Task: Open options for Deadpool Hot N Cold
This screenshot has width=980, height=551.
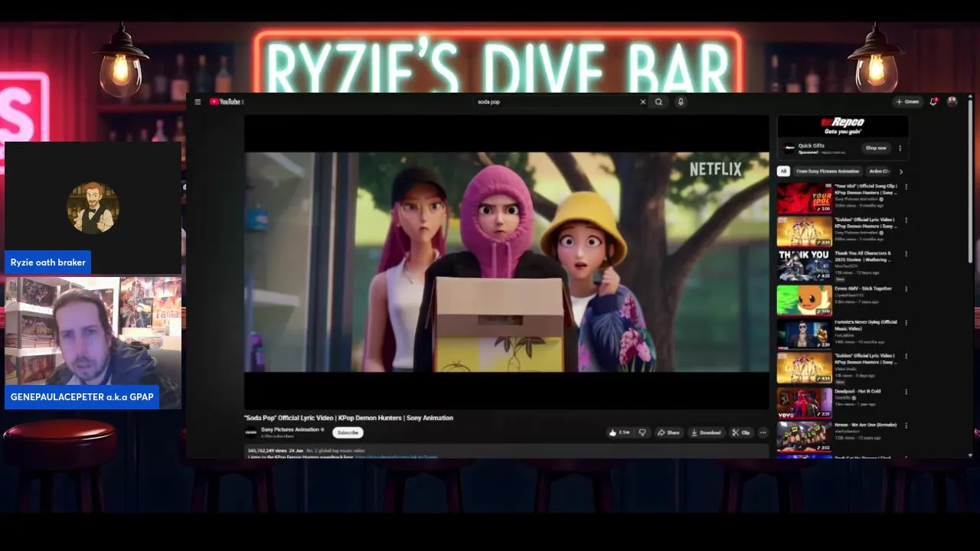Action: coord(906,392)
